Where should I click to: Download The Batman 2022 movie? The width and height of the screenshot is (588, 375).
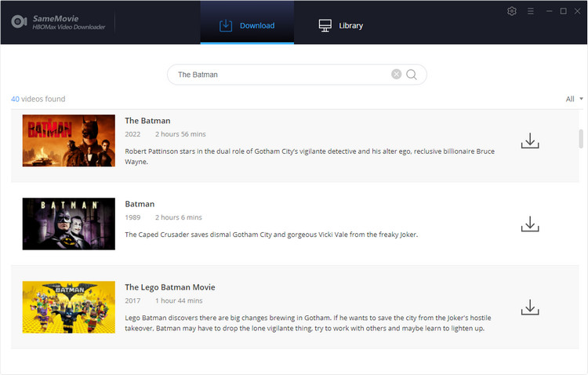[x=530, y=141]
